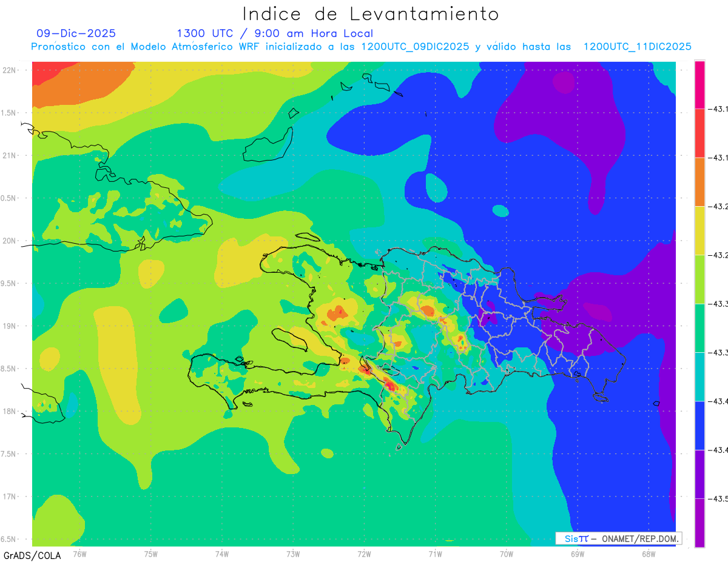This screenshot has width=728, height=562.
Task: Click the 22N latitude label
Action: click(x=10, y=70)
